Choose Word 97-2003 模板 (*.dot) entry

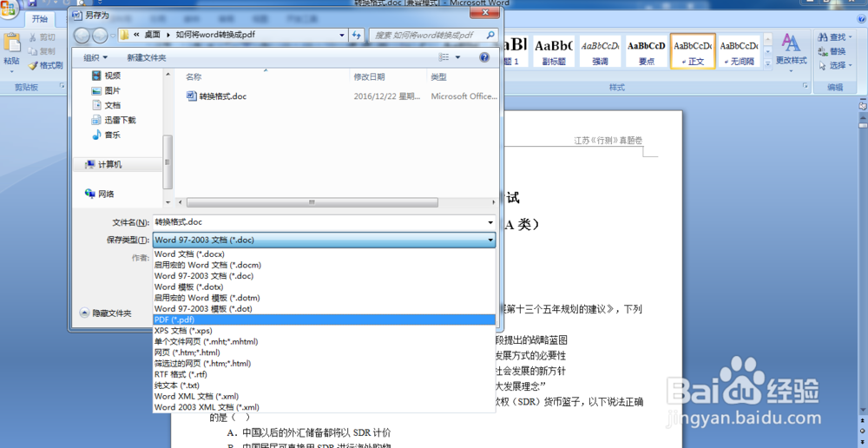pos(324,309)
